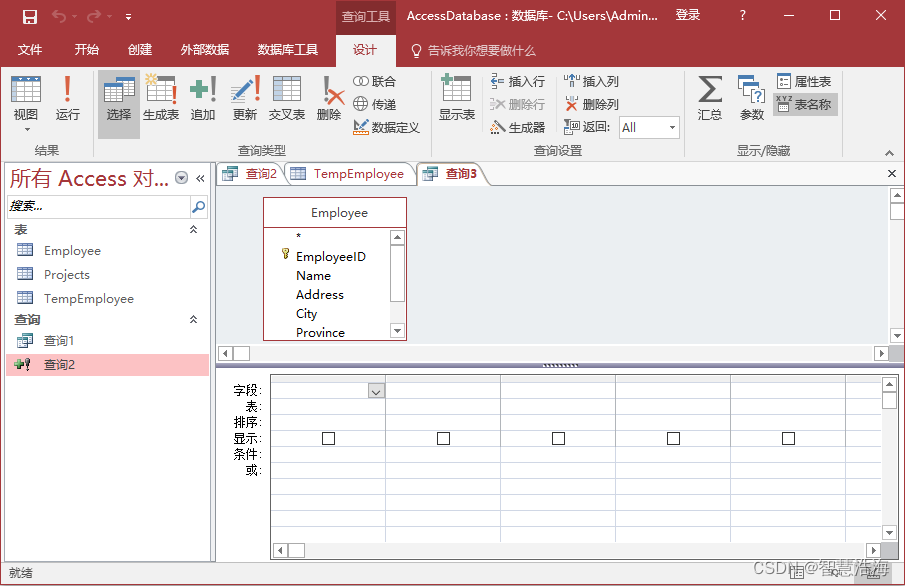The height and width of the screenshot is (586, 905).
Task: Check Show box in fifth grid column
Action: pos(788,439)
